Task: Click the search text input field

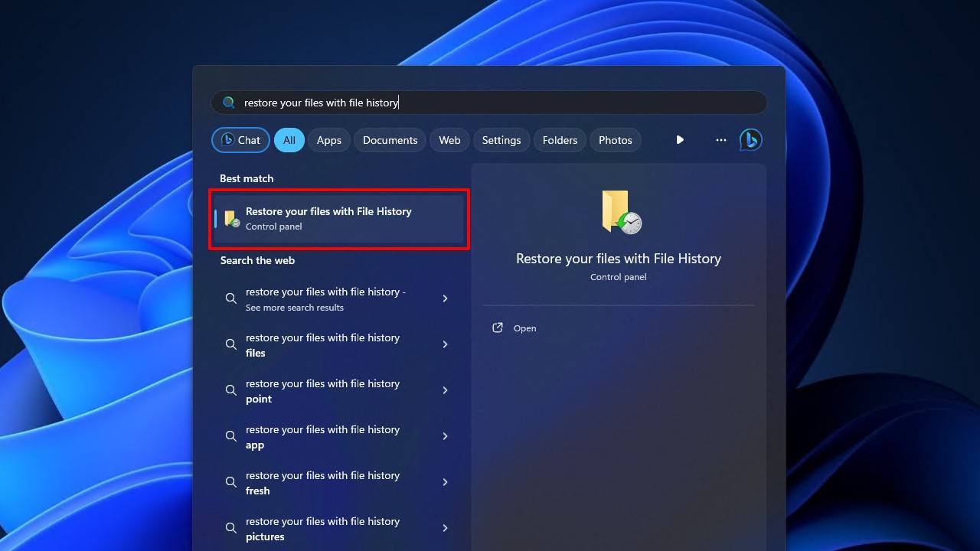Action: point(488,103)
